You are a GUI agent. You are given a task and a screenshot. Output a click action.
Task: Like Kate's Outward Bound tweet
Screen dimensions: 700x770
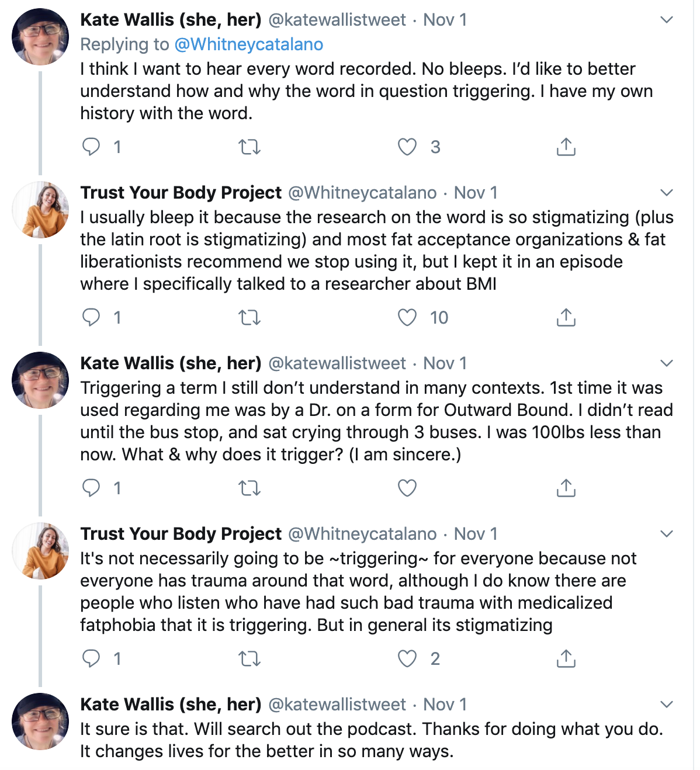pyautogui.click(x=407, y=488)
